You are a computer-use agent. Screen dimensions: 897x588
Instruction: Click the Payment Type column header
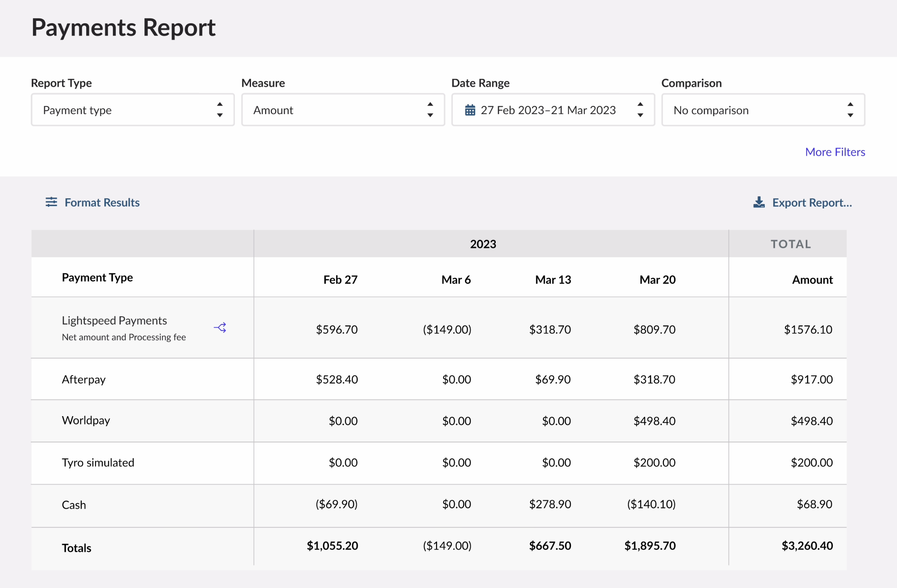click(x=97, y=278)
